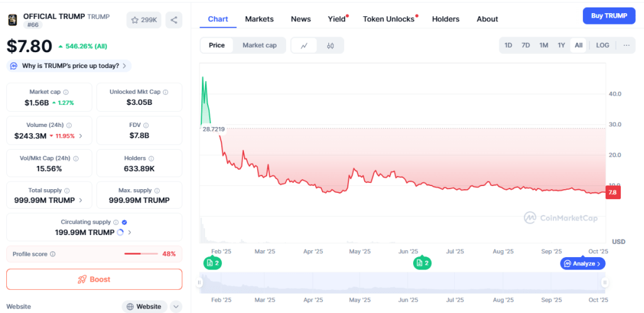Switch to line chart view icon
644x313 pixels.
coord(304,45)
